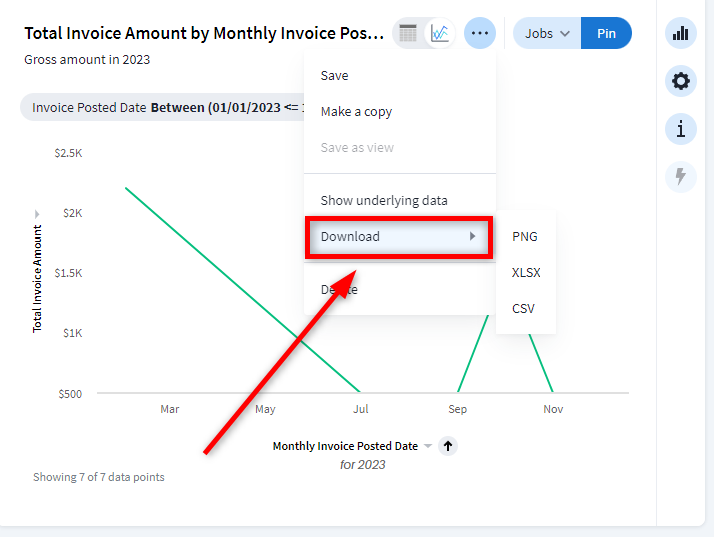714x537 pixels.
Task: Open the Monthly Invoice Posted Date axis dropdown
Action: (x=428, y=446)
